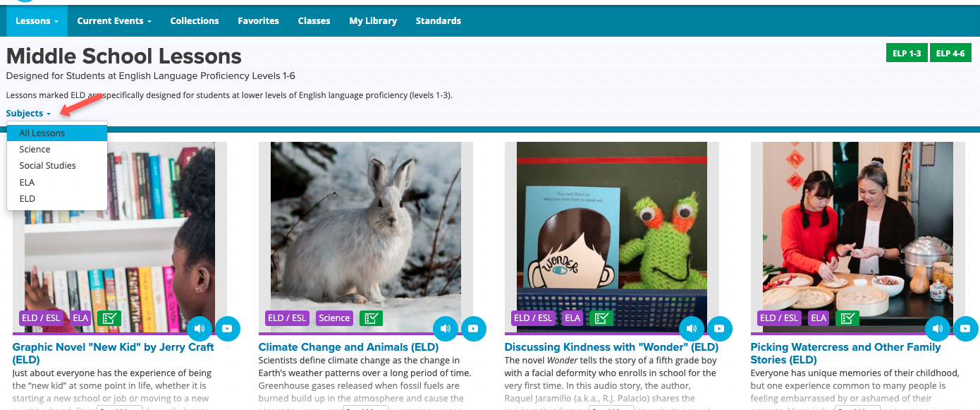The height and width of the screenshot is (410, 980).
Task: Open Climate Change and Animals (ELD) title
Action: [348, 347]
